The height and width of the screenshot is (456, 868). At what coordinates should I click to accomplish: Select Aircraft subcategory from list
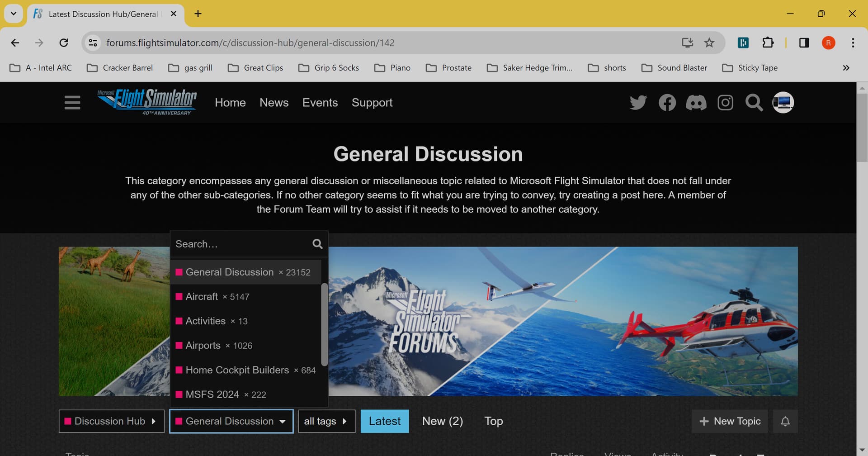[245, 297]
